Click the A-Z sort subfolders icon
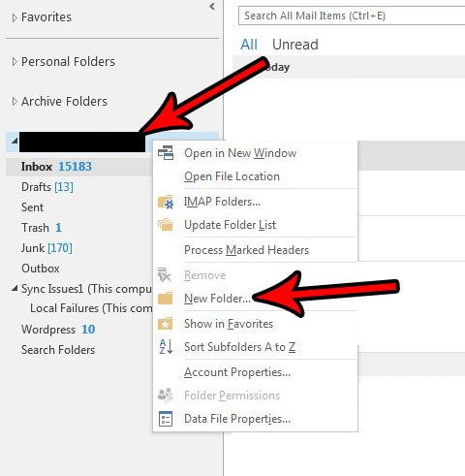Viewport: 465px width, 476px height. point(166,347)
